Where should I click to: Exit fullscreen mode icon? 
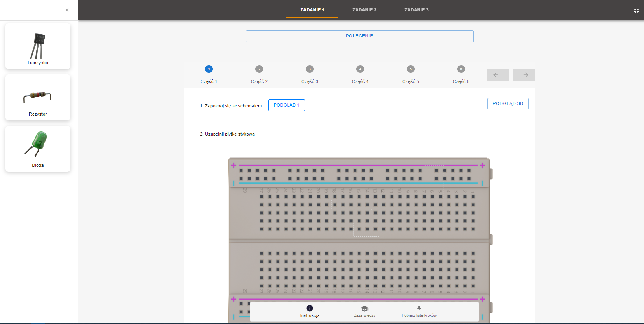[x=636, y=11]
